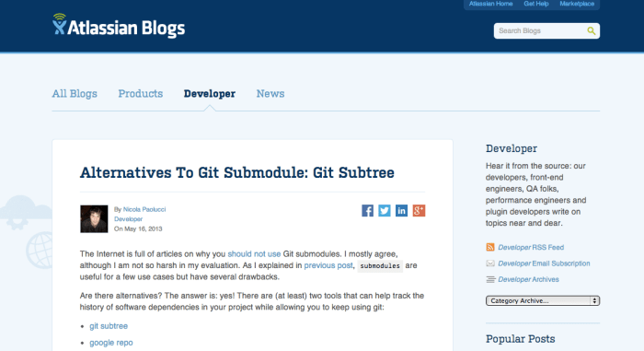Click the email envelope icon
644x351 pixels.
490,263
